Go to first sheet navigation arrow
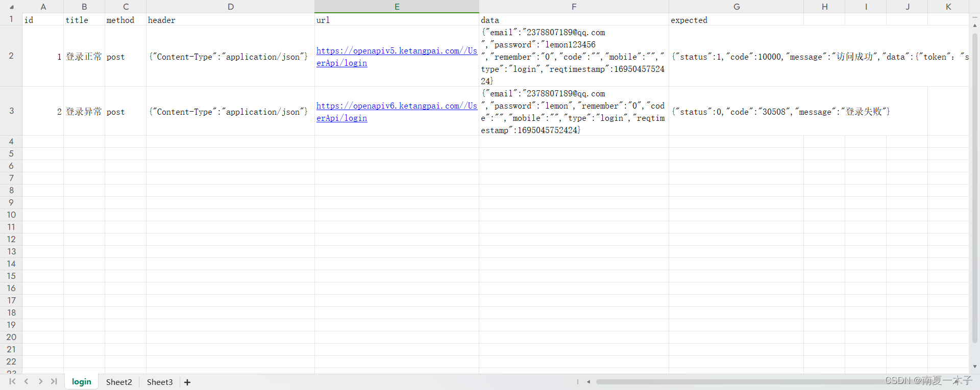Viewport: 980px width, 390px height. coord(12,381)
